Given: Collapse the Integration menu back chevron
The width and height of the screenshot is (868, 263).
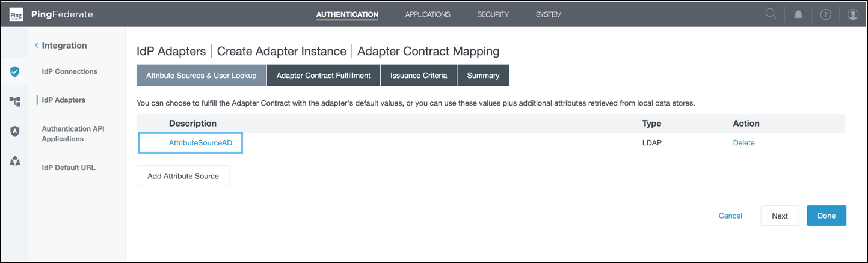Looking at the screenshot, I should [x=37, y=46].
